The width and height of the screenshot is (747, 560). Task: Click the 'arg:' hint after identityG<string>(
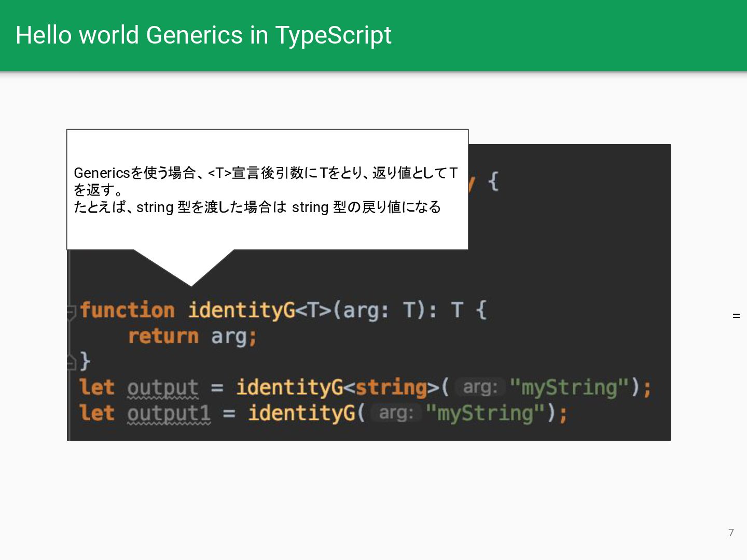(x=480, y=387)
